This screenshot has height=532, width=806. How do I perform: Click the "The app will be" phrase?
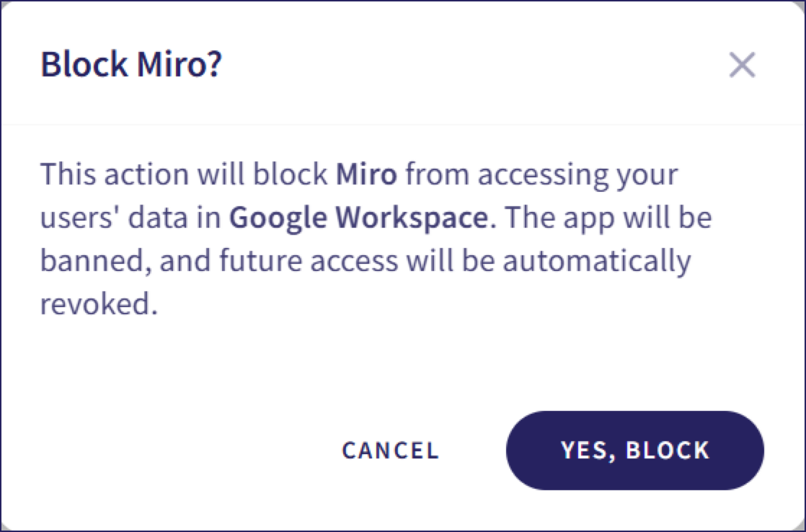607,218
